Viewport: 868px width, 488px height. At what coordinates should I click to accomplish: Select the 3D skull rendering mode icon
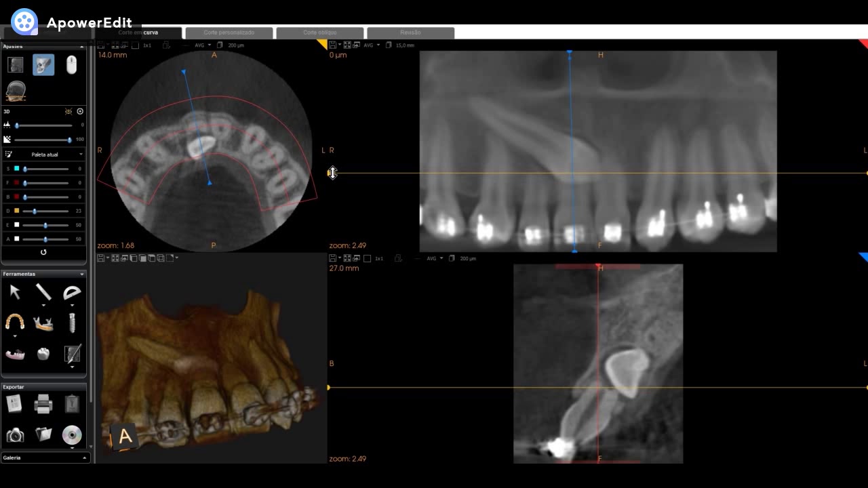[43, 65]
